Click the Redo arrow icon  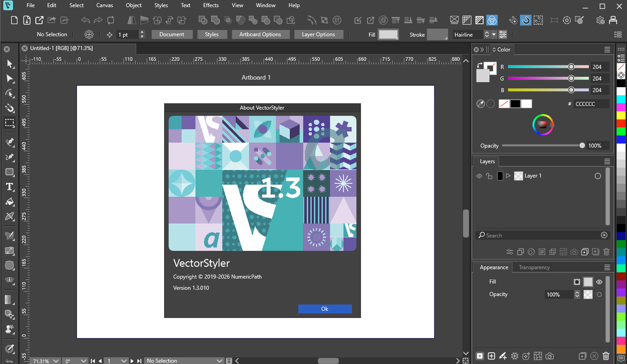click(x=98, y=20)
